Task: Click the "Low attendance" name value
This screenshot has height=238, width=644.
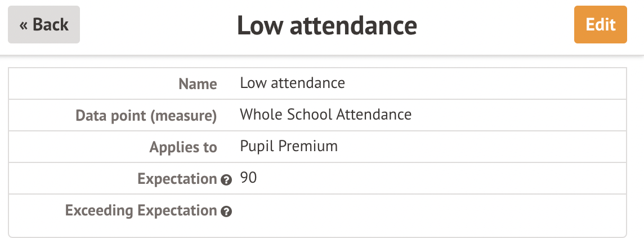Action: [x=292, y=83]
